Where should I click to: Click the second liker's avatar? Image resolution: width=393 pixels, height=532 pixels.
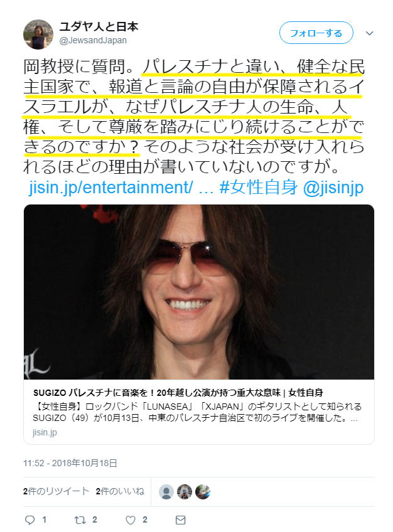point(185,492)
